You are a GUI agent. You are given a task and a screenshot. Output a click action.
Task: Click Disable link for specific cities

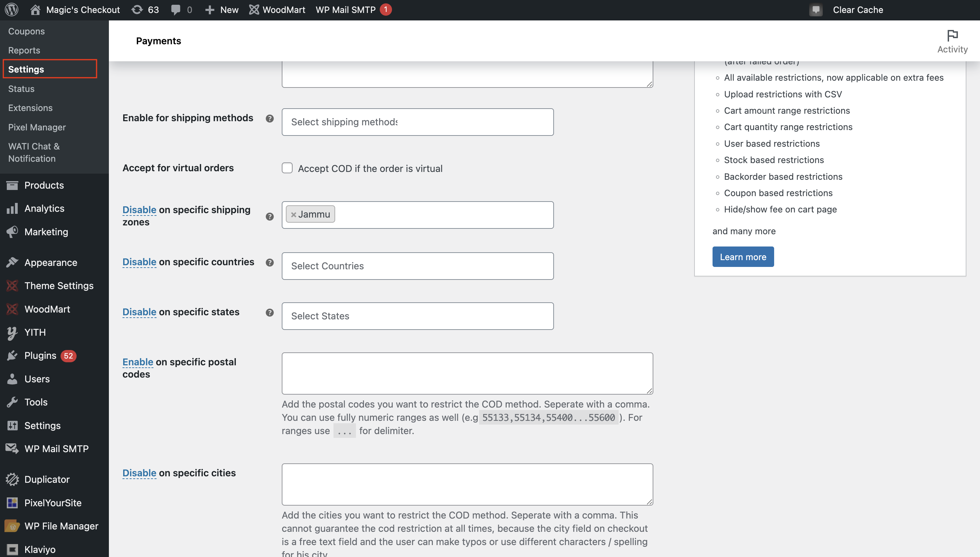tap(139, 473)
